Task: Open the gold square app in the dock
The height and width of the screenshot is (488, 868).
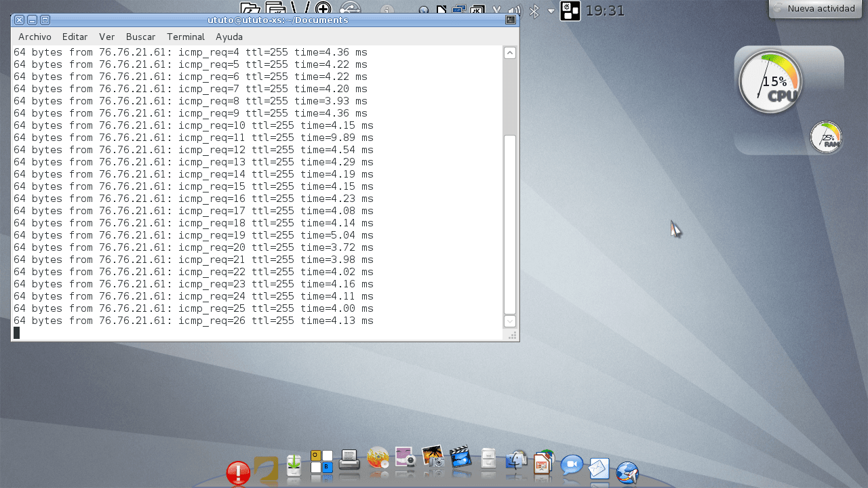Action: pyautogui.click(x=266, y=470)
